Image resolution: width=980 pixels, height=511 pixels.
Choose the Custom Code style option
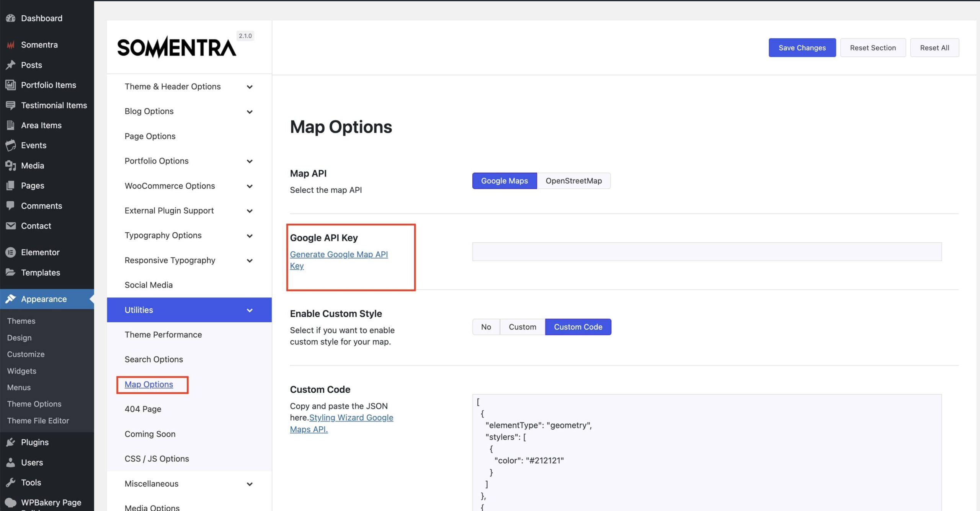point(578,327)
